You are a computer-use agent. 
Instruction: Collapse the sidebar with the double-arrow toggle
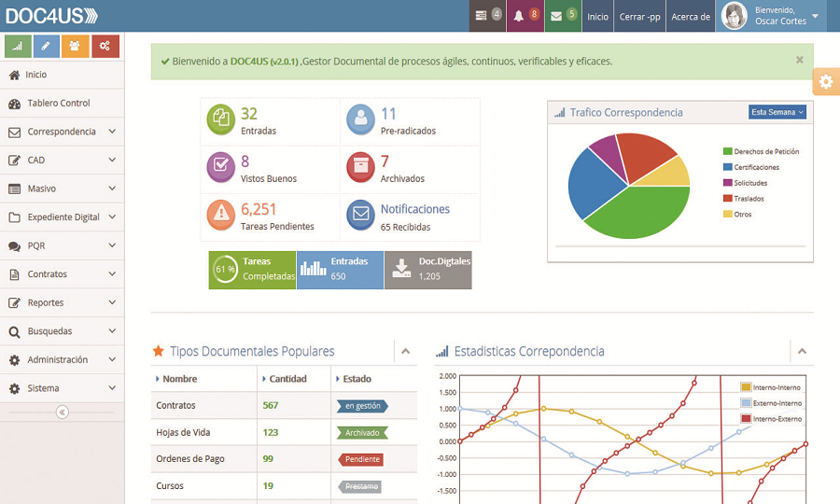pos(62,412)
